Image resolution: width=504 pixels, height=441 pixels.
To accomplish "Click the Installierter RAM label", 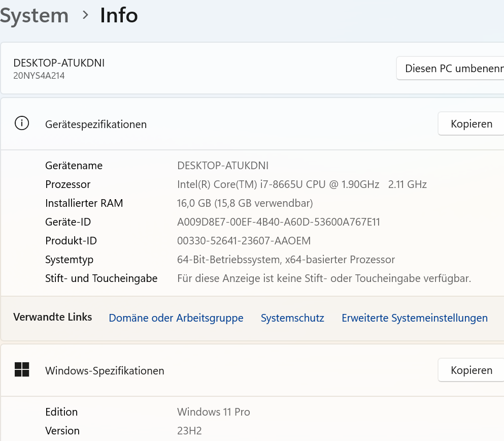I will [x=84, y=203].
